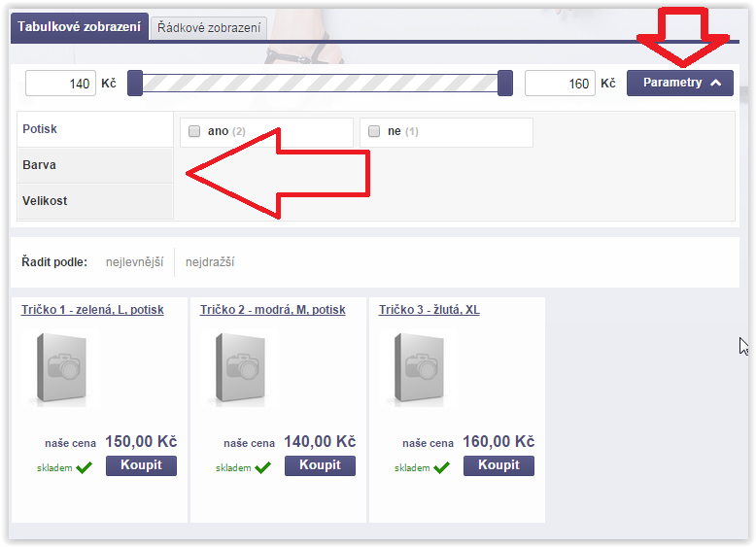Open Tričko 1 - zelená, L, potisk link

click(x=92, y=309)
